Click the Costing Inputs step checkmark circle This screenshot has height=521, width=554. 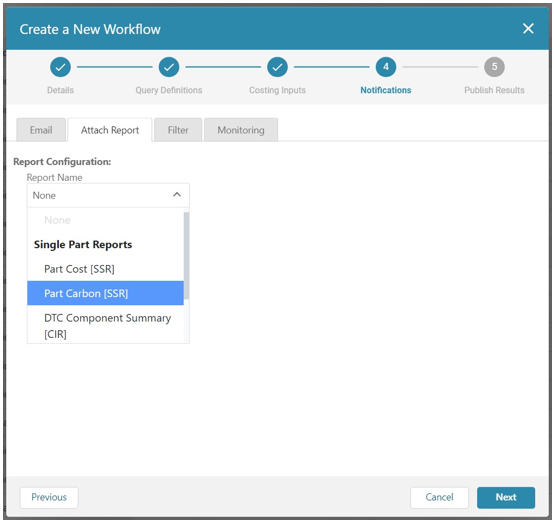point(277,67)
